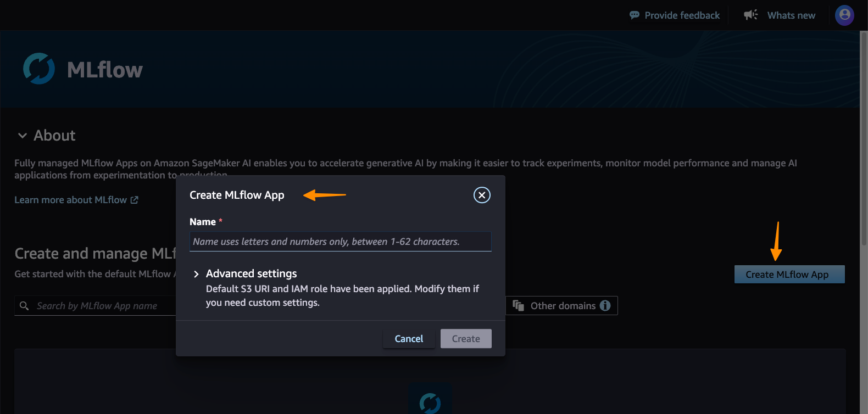The width and height of the screenshot is (868, 414).
Task: Click the external link icon
Action: [134, 200]
